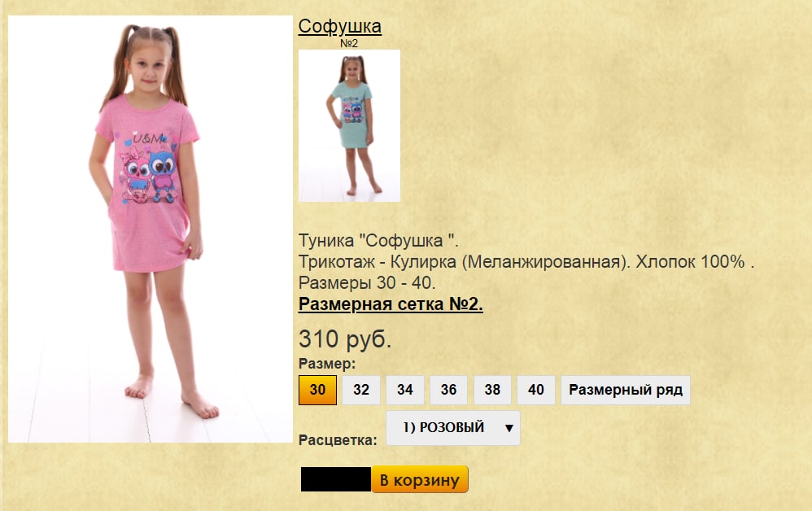812x511 pixels.
Task: Pick size 36
Action: point(448,390)
